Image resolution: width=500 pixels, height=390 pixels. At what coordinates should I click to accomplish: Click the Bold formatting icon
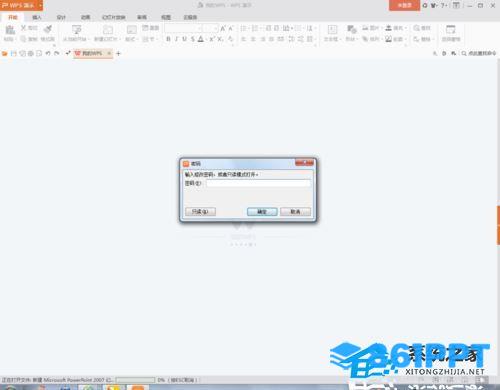tap(168, 39)
